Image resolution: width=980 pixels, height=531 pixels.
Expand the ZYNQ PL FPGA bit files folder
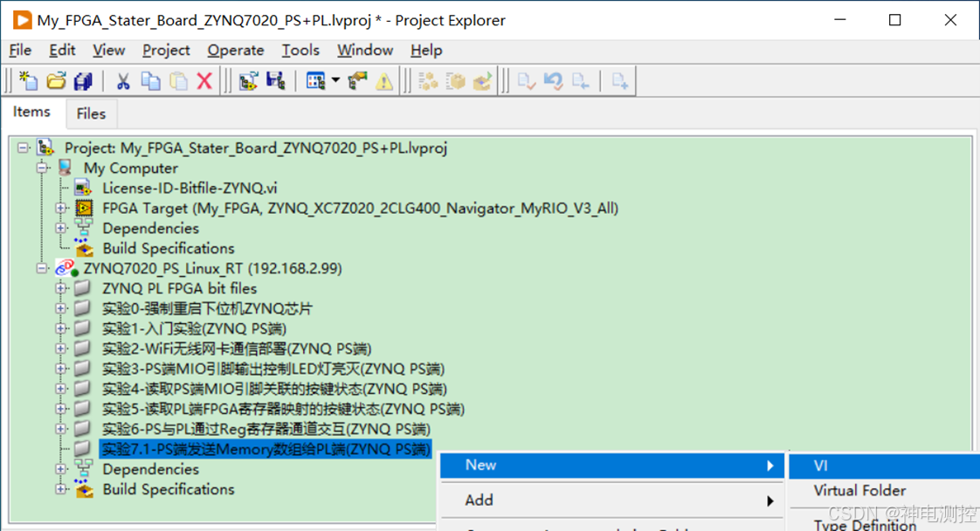[x=60, y=288]
